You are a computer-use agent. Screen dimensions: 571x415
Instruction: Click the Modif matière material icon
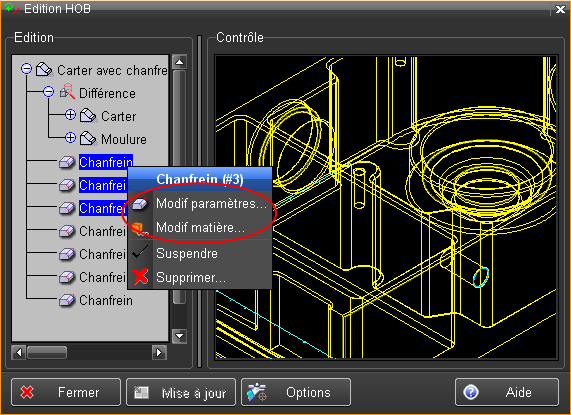coord(140,228)
